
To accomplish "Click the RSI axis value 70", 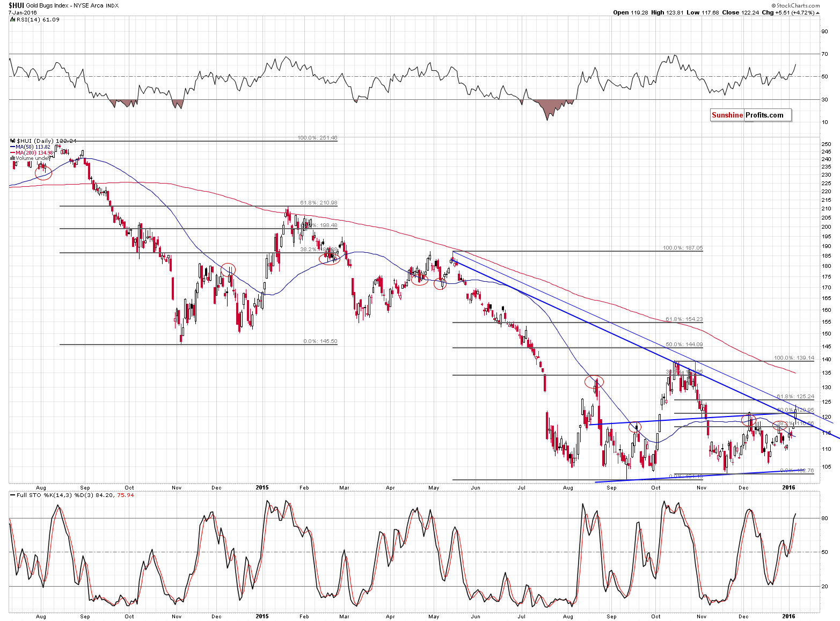I will click(x=825, y=54).
